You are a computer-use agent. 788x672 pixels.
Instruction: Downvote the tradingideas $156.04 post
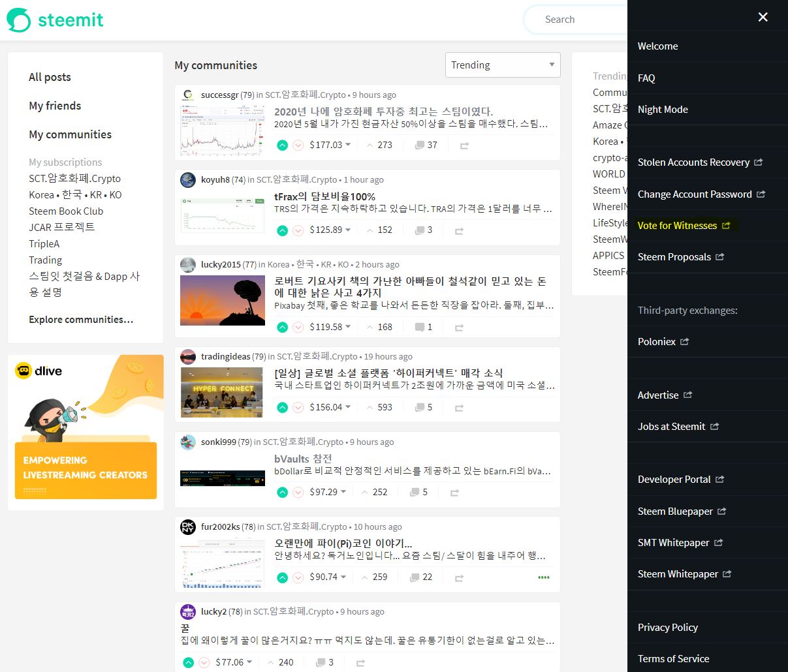tap(298, 407)
